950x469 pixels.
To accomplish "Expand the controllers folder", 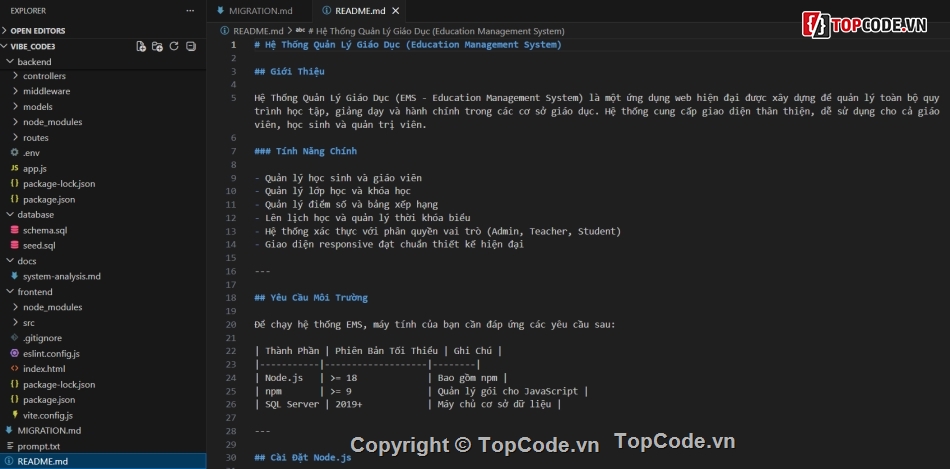I will tap(44, 76).
